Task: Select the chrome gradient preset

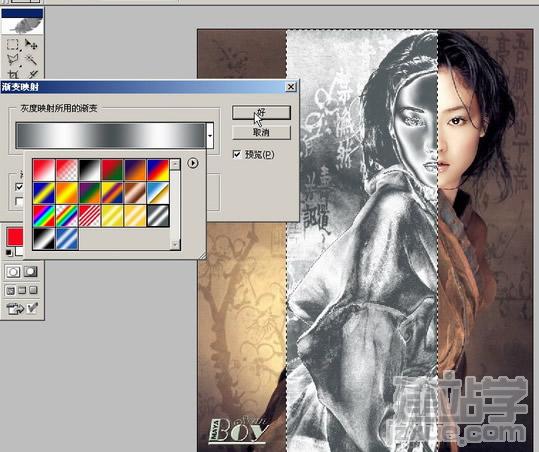Action: click(x=158, y=193)
